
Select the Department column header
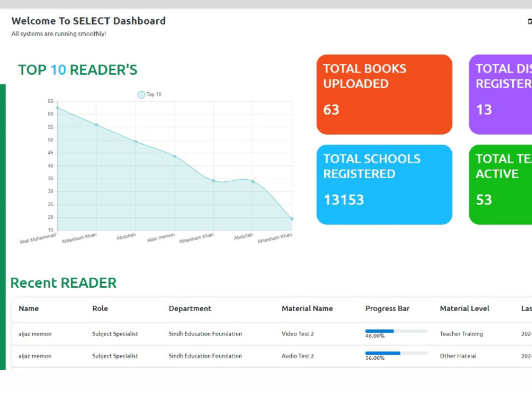pyautogui.click(x=190, y=309)
